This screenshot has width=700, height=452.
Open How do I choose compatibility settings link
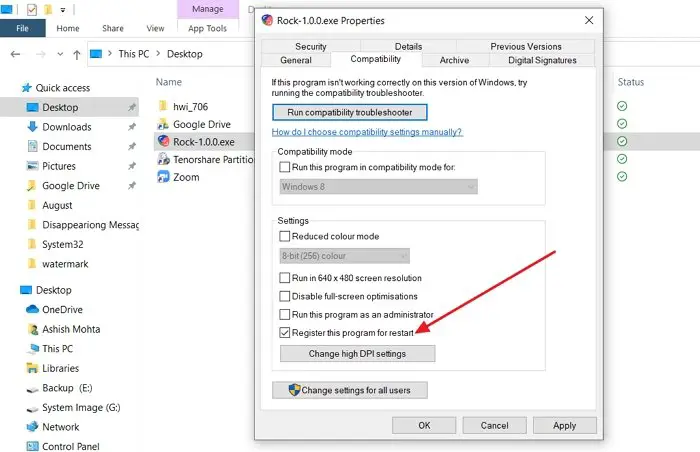coord(367,132)
